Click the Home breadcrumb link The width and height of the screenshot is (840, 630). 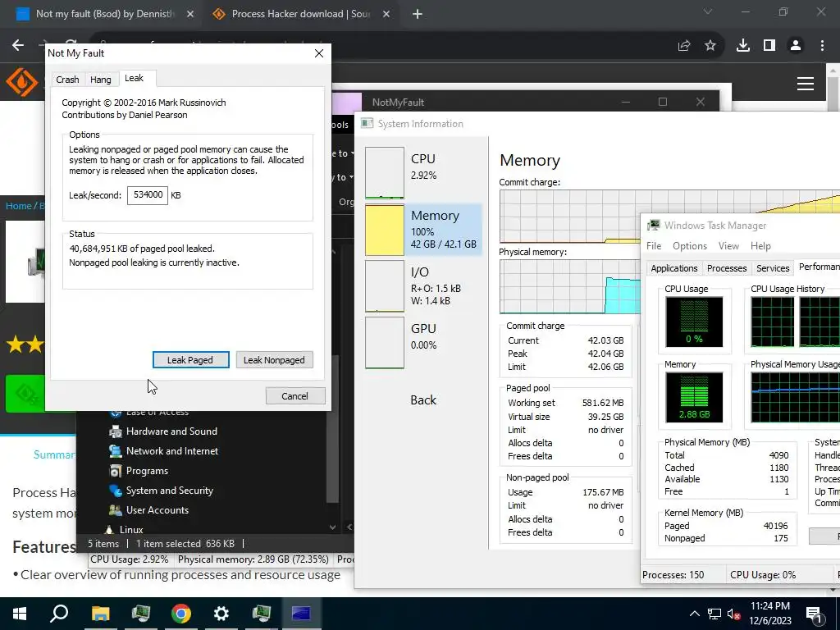tap(19, 206)
